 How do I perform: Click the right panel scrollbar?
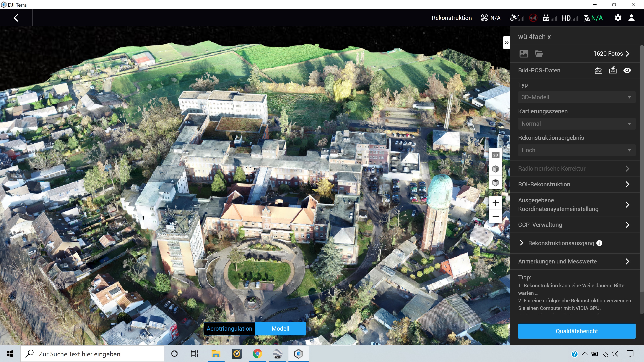(641, 169)
